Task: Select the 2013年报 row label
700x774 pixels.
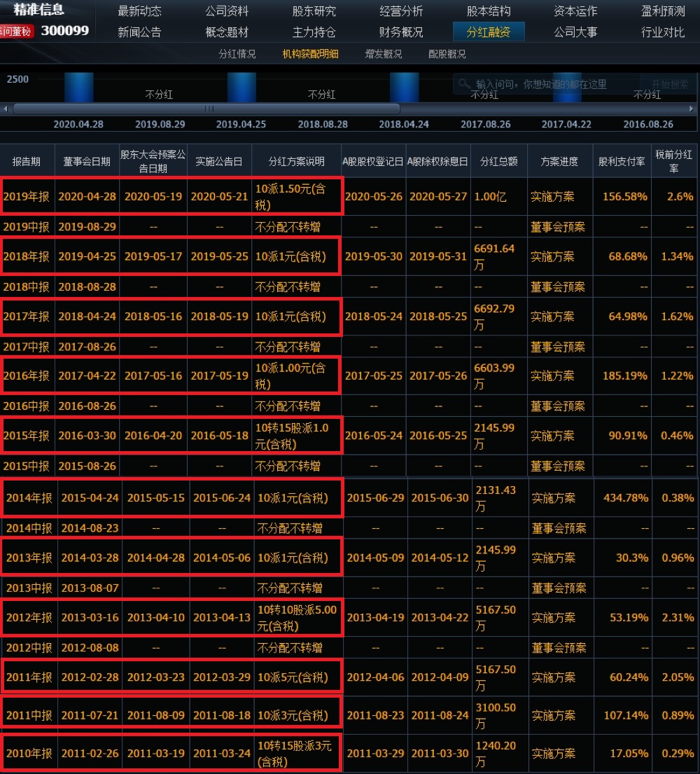Action: (29, 558)
